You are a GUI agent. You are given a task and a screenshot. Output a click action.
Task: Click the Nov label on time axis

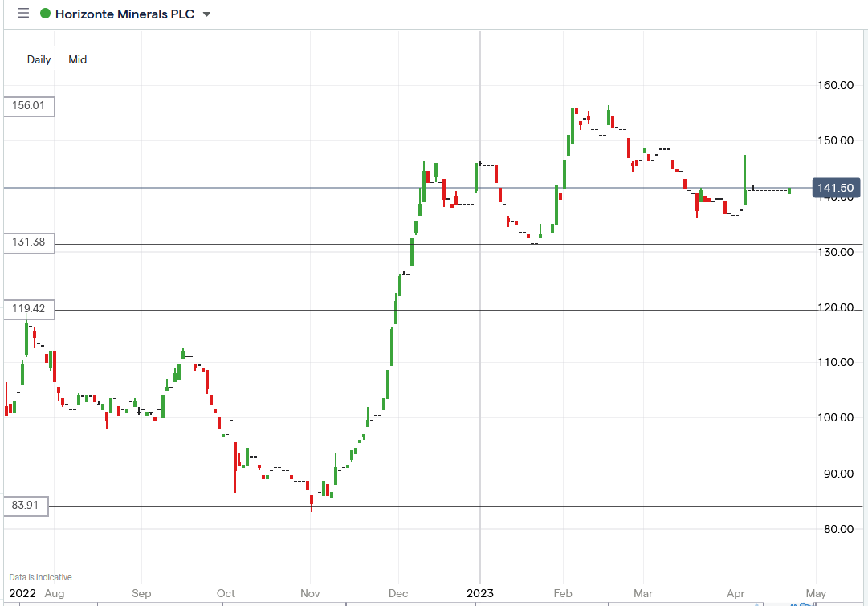coord(310,594)
